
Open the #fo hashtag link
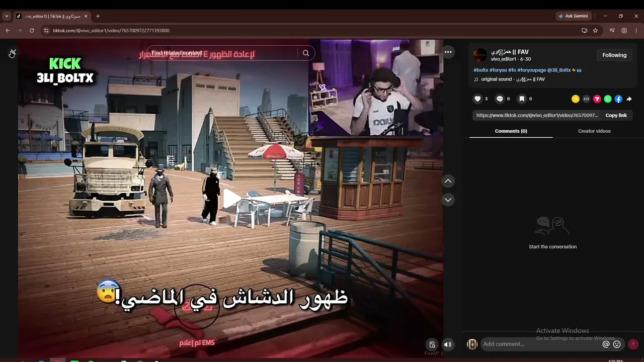512,70
